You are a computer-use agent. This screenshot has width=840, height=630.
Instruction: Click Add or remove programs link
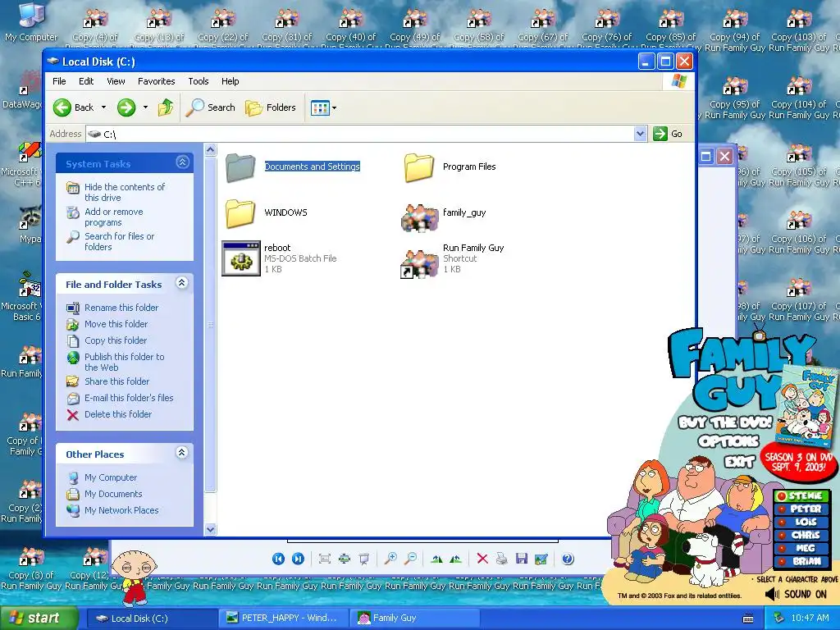(x=113, y=217)
